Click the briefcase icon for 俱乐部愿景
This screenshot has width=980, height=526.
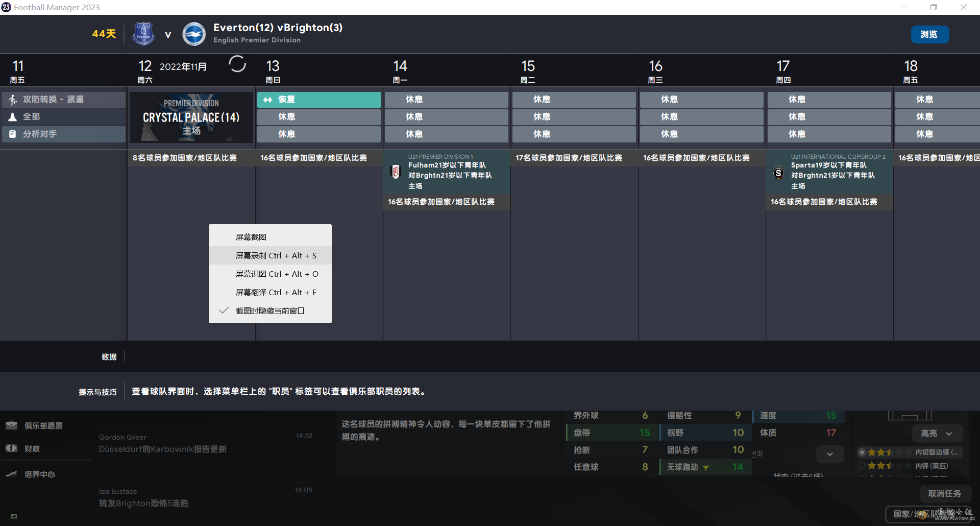11,425
